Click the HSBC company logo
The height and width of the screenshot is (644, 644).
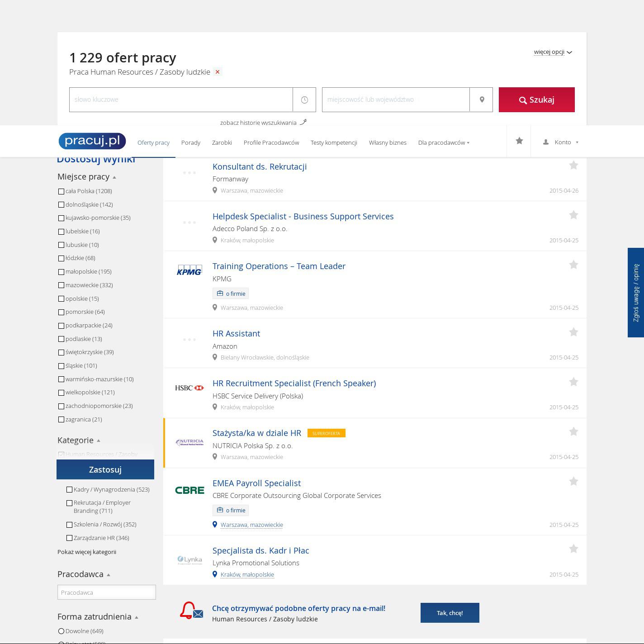click(189, 388)
